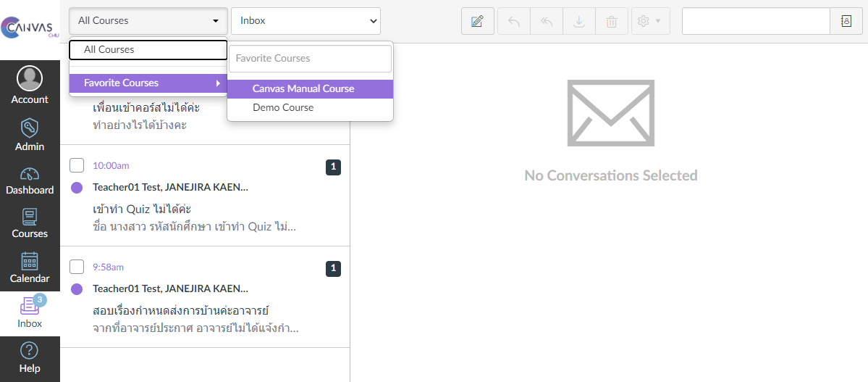Select All Courses option in list
The width and height of the screenshot is (868, 382).
[148, 50]
